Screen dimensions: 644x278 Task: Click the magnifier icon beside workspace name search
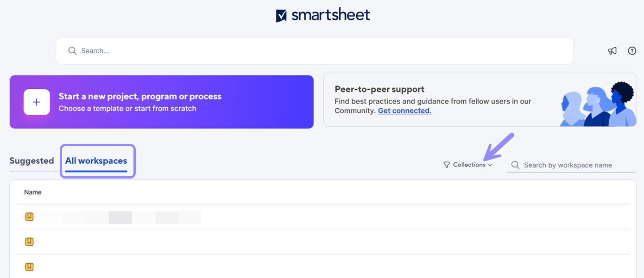(515, 165)
